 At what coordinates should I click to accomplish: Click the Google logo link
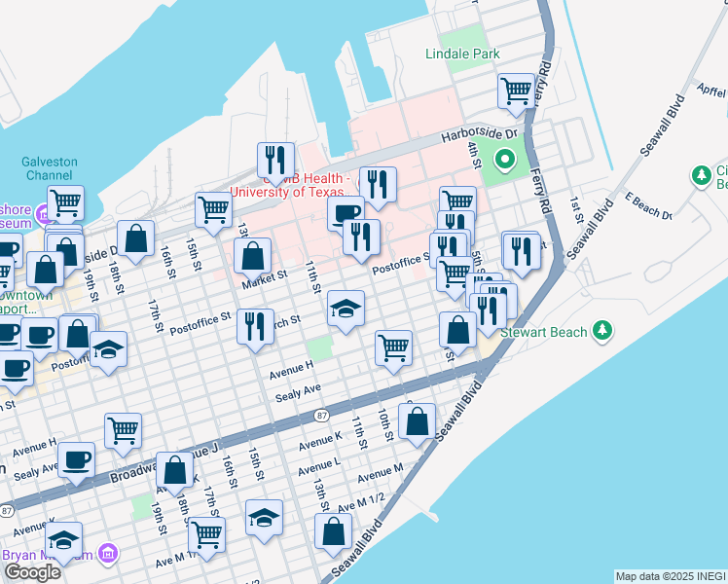coord(32,572)
